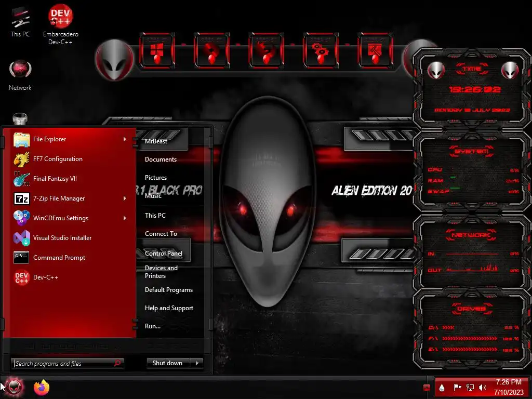The image size is (532, 399).
Task: Click the TIME widget clock readout
Action: tap(474, 89)
